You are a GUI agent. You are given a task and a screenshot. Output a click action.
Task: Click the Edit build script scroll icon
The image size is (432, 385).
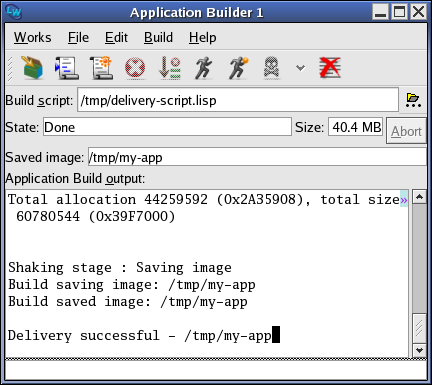point(67,68)
